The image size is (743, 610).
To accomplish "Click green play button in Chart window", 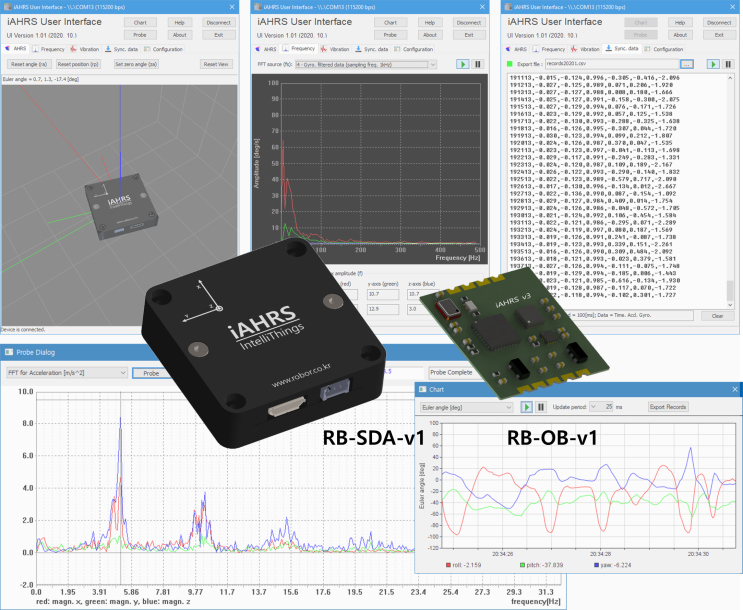I will pyautogui.click(x=526, y=407).
